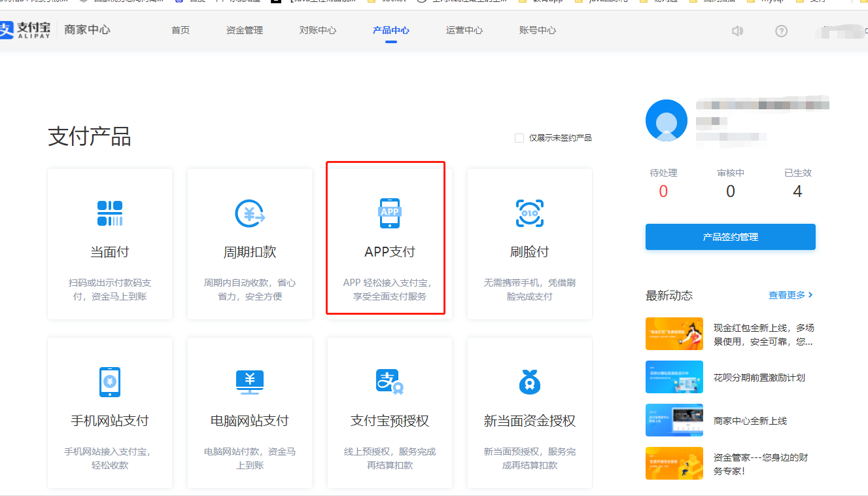Screen dimensions: 868x496
Task: Open 运营中心 menu
Action: tap(464, 30)
